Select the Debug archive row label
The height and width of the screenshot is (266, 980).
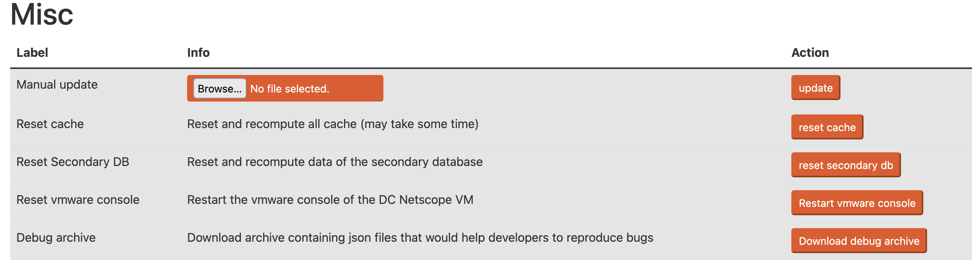point(56,238)
